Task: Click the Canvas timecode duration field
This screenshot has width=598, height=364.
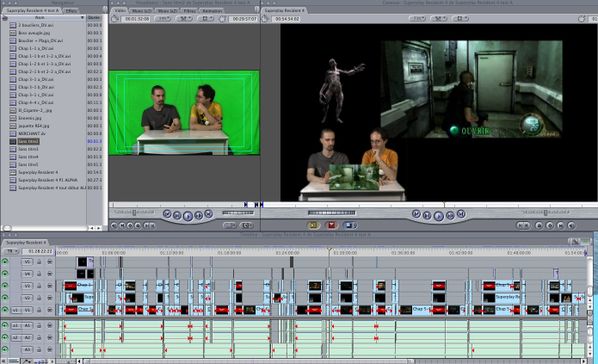Action: tap(287, 18)
